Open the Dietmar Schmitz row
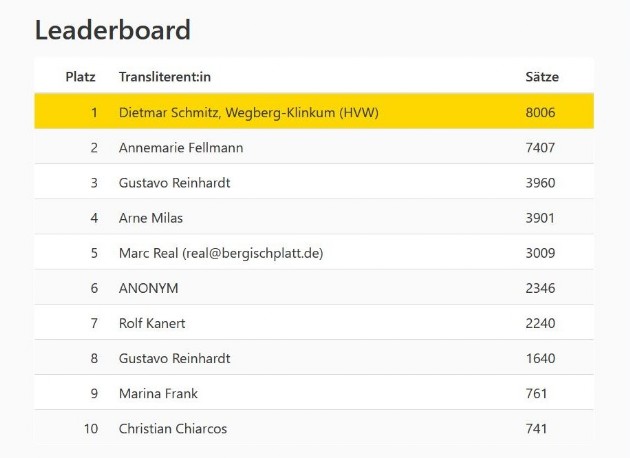Image resolution: width=630 pixels, height=458 pixels. tap(314, 111)
